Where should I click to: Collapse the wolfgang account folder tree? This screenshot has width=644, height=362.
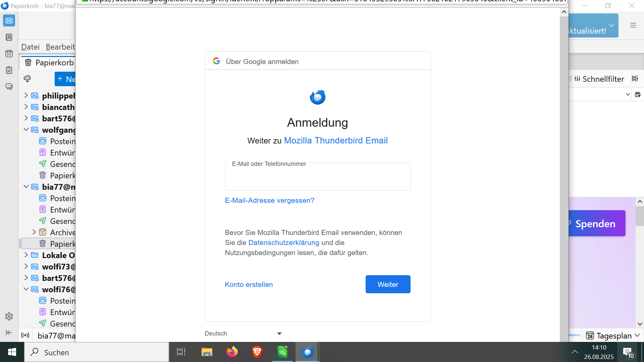[26, 130]
